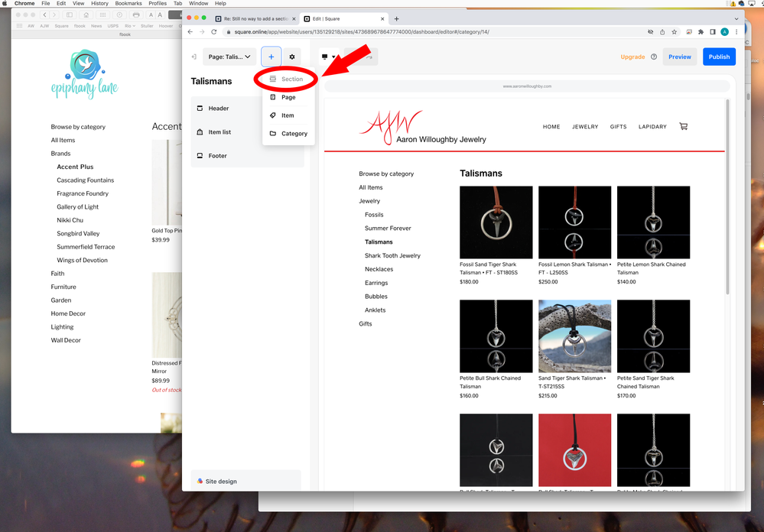Image resolution: width=764 pixels, height=532 pixels.
Task: Click the exit editor icon
Action: pos(194,57)
